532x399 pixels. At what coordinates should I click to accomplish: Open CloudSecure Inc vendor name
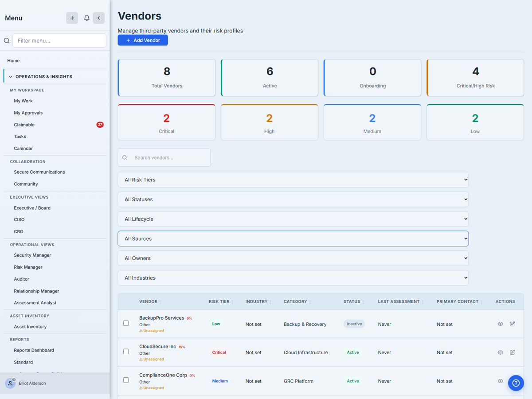(157, 347)
